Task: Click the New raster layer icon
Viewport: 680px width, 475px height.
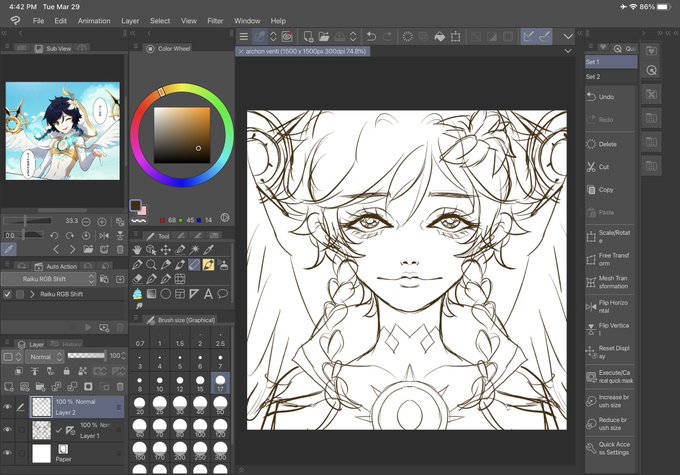Action: 9,386
